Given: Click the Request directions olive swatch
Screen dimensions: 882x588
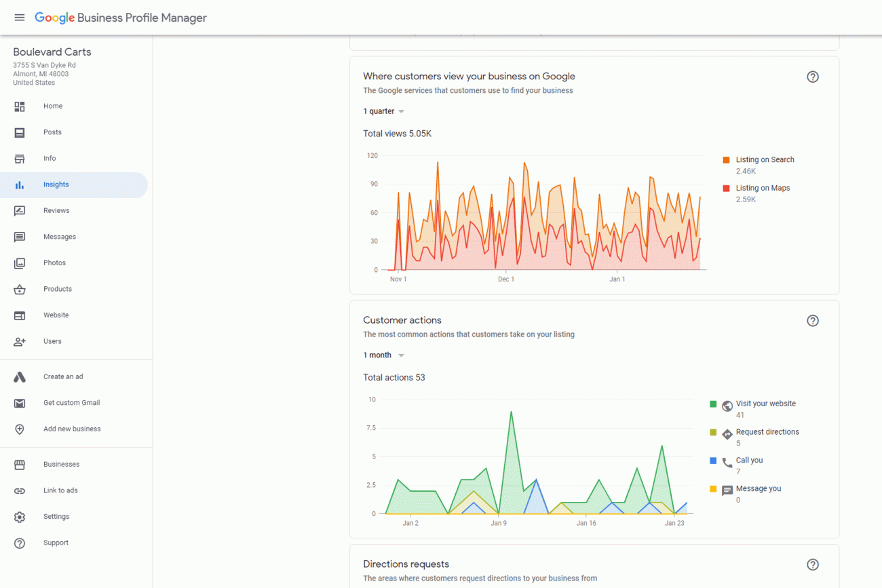Looking at the screenshot, I should pos(713,433).
